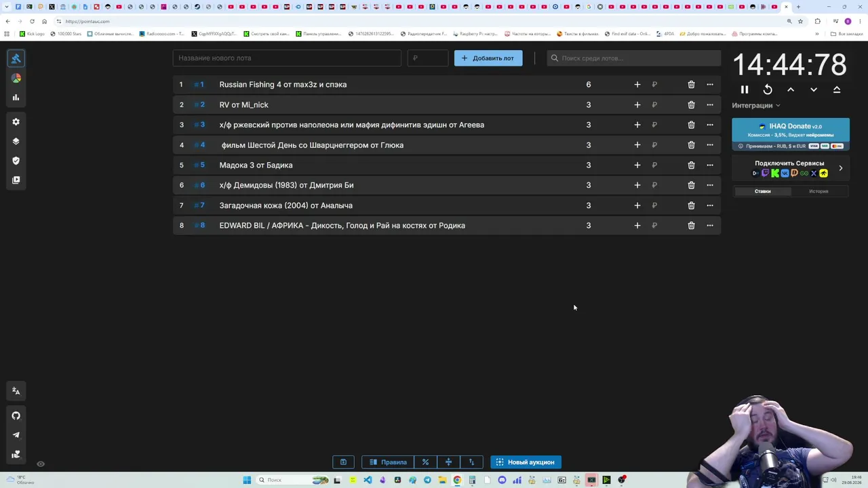
Task: Open the Telegram link icon in sidebar
Action: click(16, 435)
